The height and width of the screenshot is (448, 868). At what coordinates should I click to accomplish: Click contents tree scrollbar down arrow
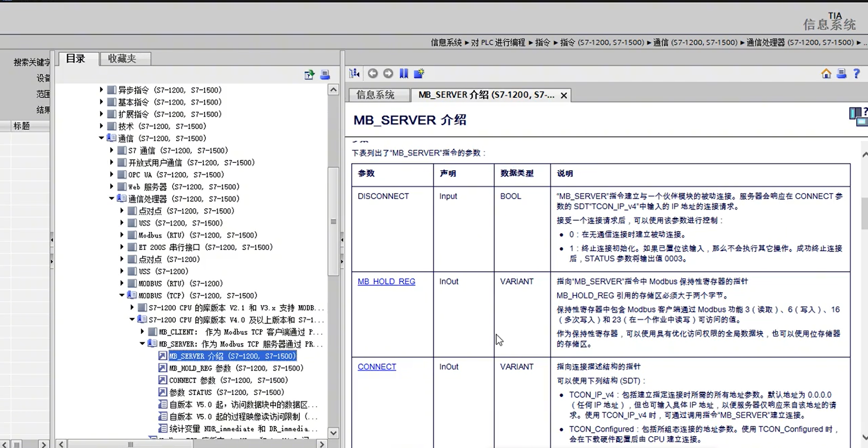coord(333,433)
